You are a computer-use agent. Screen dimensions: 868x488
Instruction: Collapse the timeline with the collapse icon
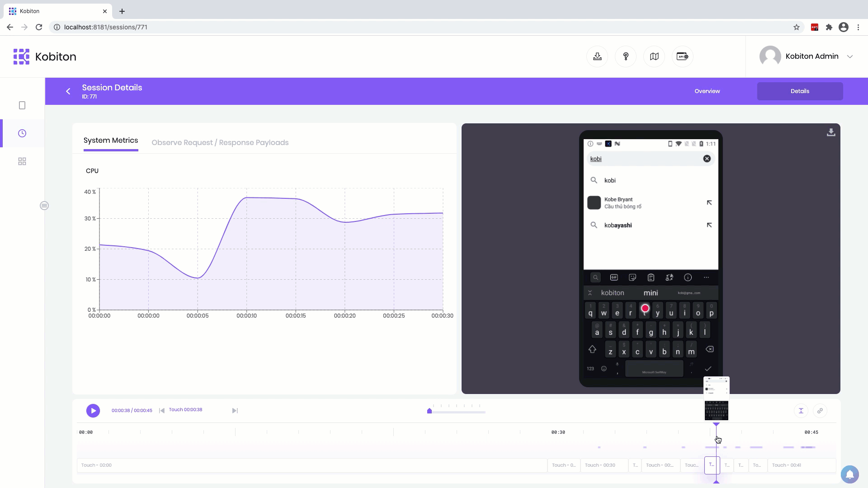click(801, 411)
